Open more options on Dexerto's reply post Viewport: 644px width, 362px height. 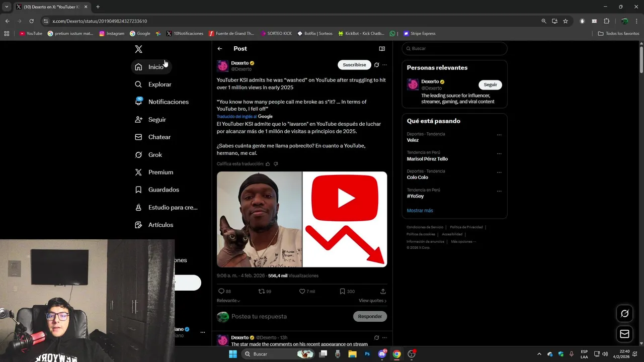tap(384, 337)
